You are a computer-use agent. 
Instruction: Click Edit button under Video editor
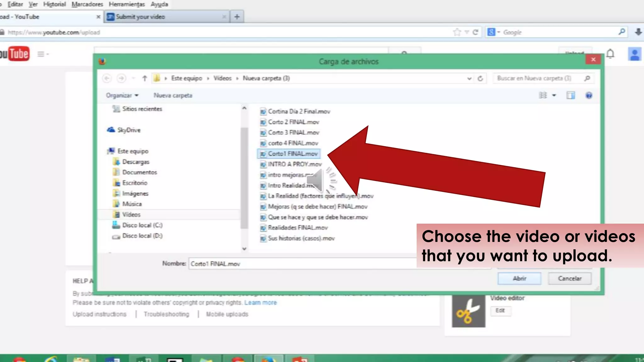tap(500, 310)
